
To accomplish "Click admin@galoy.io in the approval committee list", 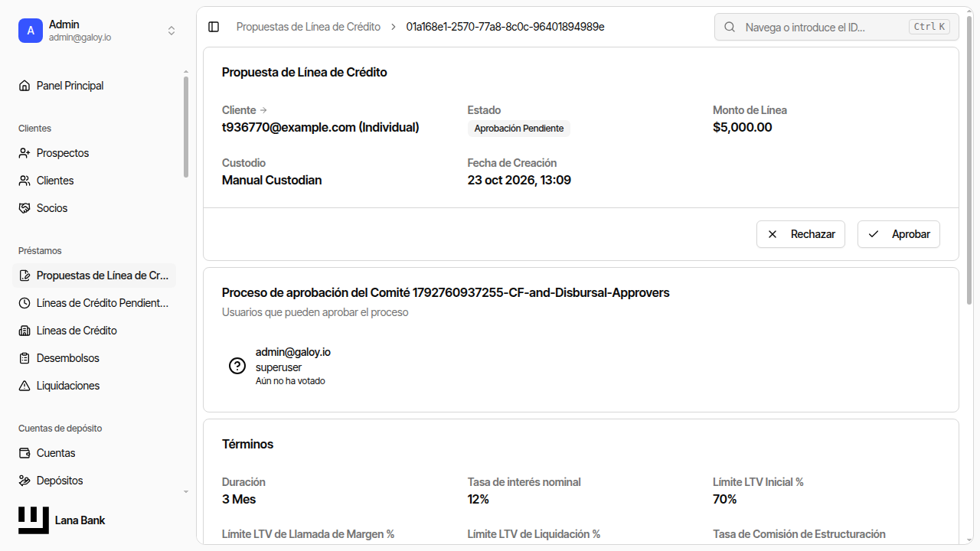I will click(x=293, y=352).
